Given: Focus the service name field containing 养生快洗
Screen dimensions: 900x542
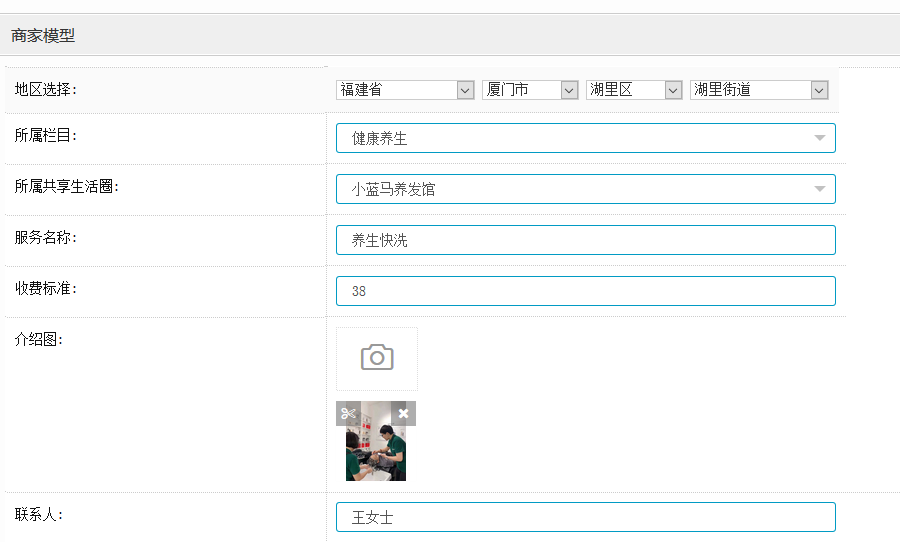Looking at the screenshot, I should tap(585, 240).
